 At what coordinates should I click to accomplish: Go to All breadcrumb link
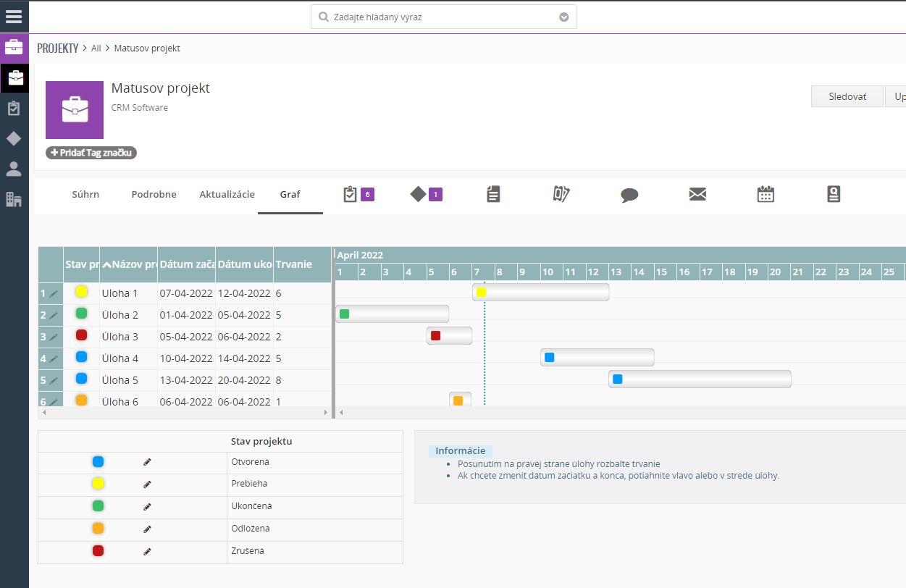[96, 49]
